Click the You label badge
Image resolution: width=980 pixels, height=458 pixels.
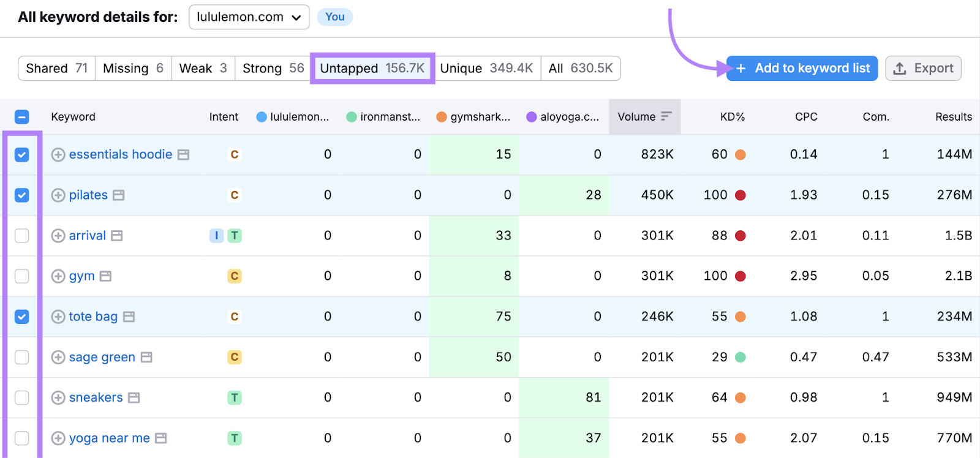pos(334,17)
